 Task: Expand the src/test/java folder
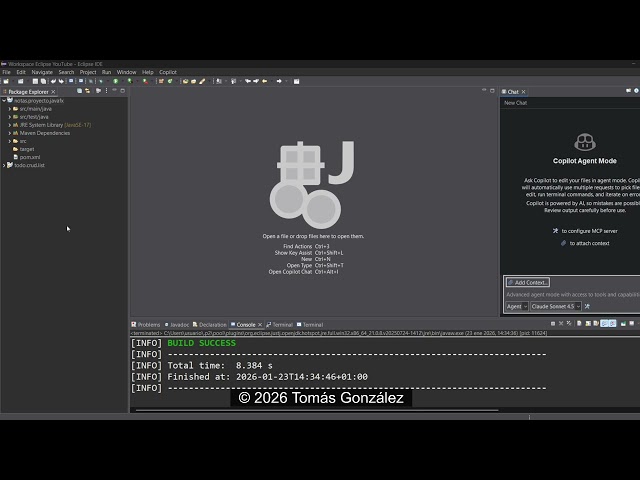[10, 117]
